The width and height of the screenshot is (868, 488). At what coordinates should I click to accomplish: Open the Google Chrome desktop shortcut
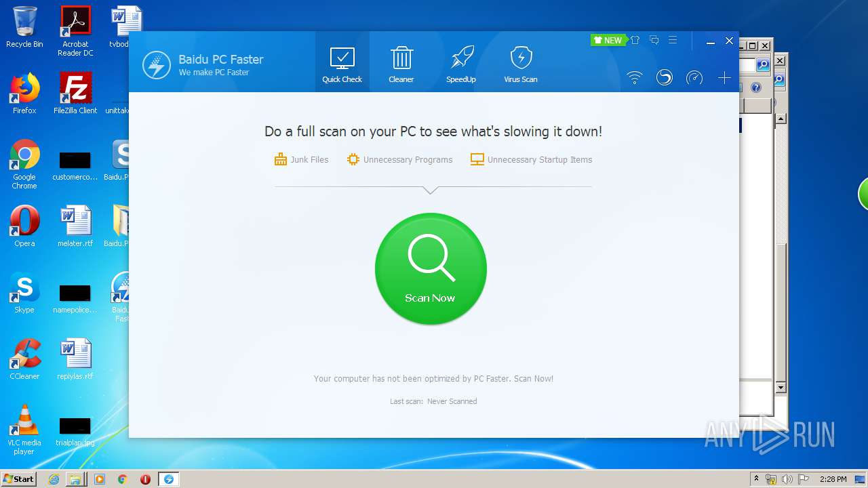click(x=24, y=165)
